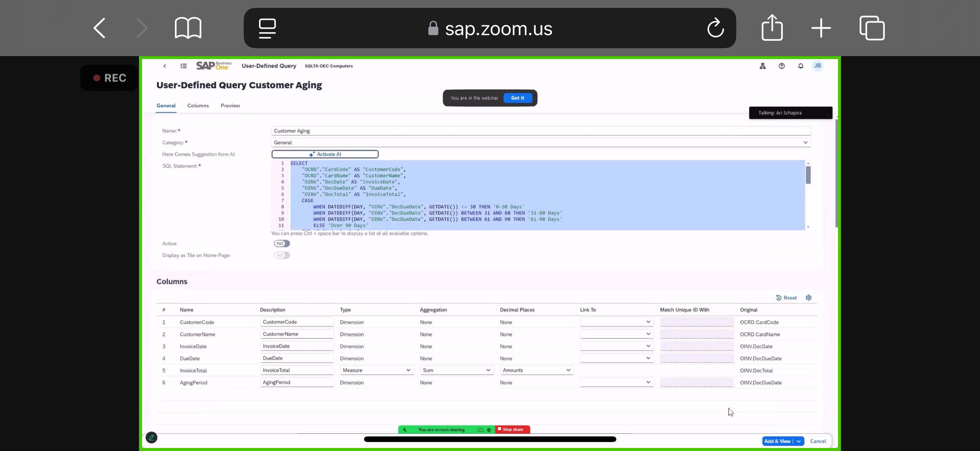Click the Cancel button
Screen dimensions: 980x451
pyautogui.click(x=817, y=441)
